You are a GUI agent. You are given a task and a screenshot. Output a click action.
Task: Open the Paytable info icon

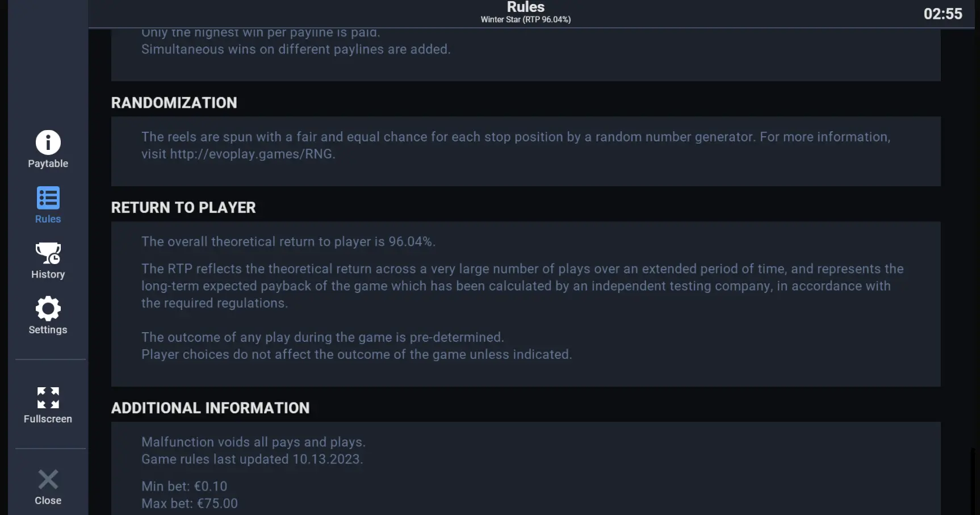pyautogui.click(x=48, y=142)
